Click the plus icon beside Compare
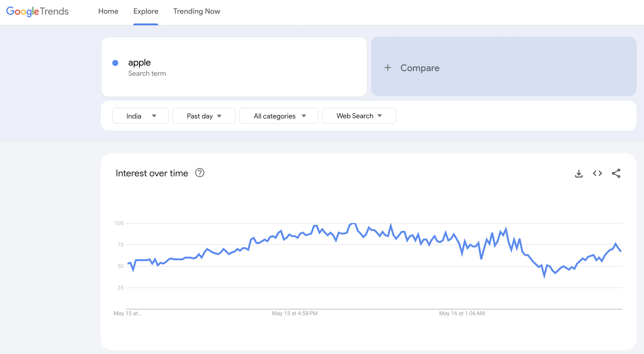This screenshot has height=354, width=644. click(388, 68)
